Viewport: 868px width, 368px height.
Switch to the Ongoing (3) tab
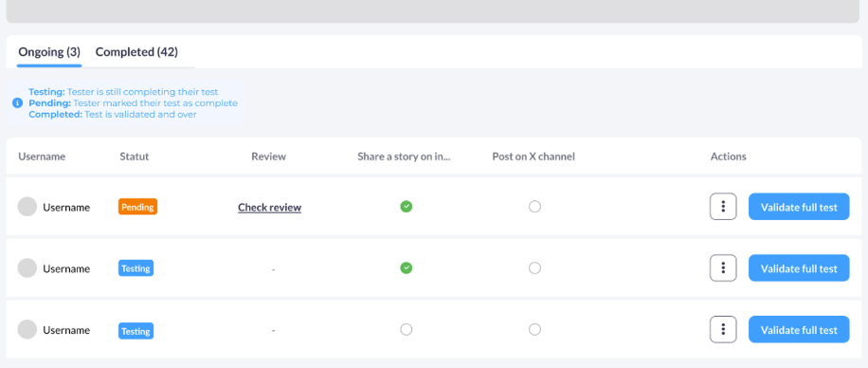[x=49, y=52]
